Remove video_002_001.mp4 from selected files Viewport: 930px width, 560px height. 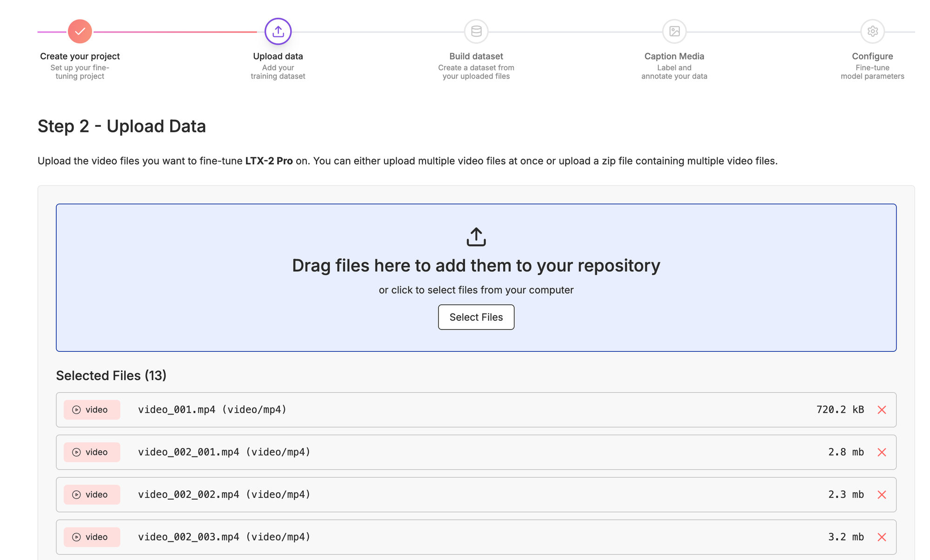tap(882, 452)
